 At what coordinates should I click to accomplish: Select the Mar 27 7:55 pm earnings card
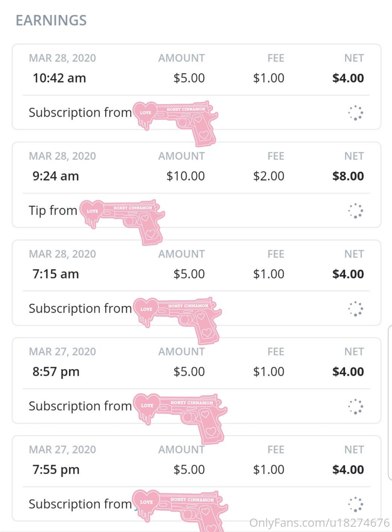point(196,478)
